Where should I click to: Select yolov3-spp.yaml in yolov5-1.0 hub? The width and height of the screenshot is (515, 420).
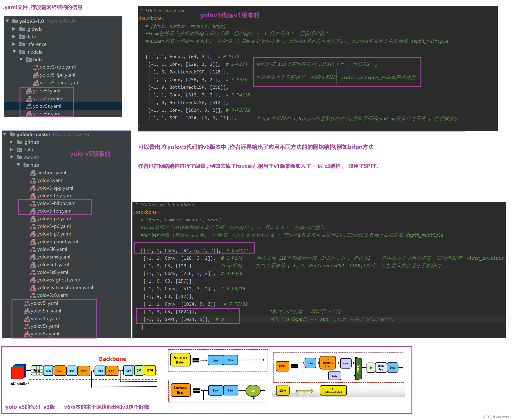tap(58, 67)
